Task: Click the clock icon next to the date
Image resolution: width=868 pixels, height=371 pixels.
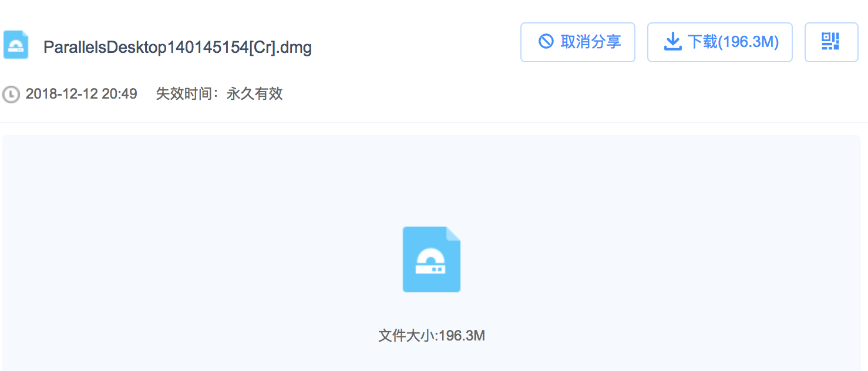Action: click(x=11, y=94)
